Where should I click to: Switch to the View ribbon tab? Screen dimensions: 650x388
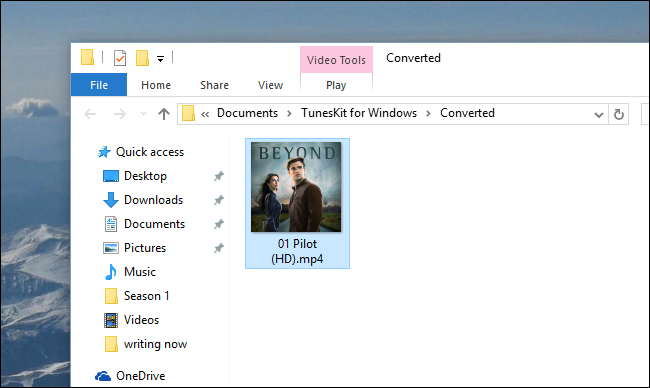(x=270, y=85)
